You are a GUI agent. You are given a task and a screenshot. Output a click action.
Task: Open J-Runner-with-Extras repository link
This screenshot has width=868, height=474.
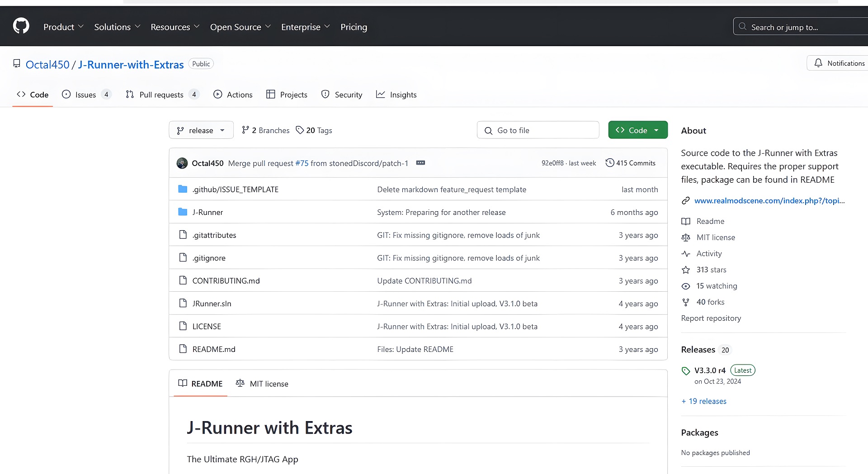point(131,65)
